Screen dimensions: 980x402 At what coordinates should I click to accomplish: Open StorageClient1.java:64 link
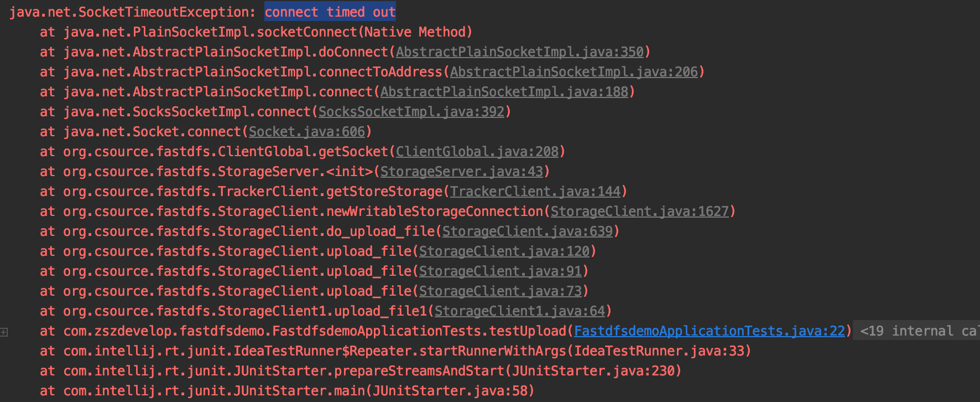click(520, 311)
